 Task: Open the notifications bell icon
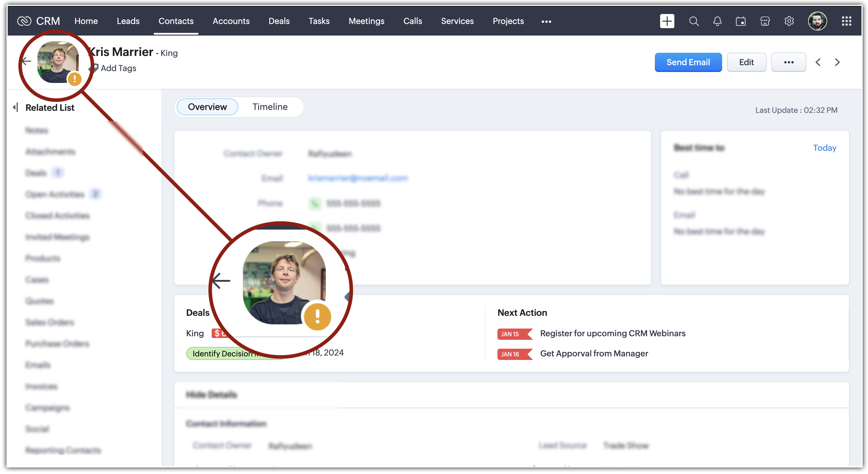click(717, 21)
